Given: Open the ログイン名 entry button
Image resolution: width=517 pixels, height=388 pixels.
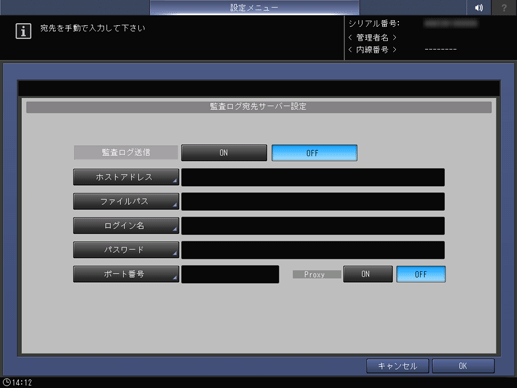Looking at the screenshot, I should click(x=126, y=226).
